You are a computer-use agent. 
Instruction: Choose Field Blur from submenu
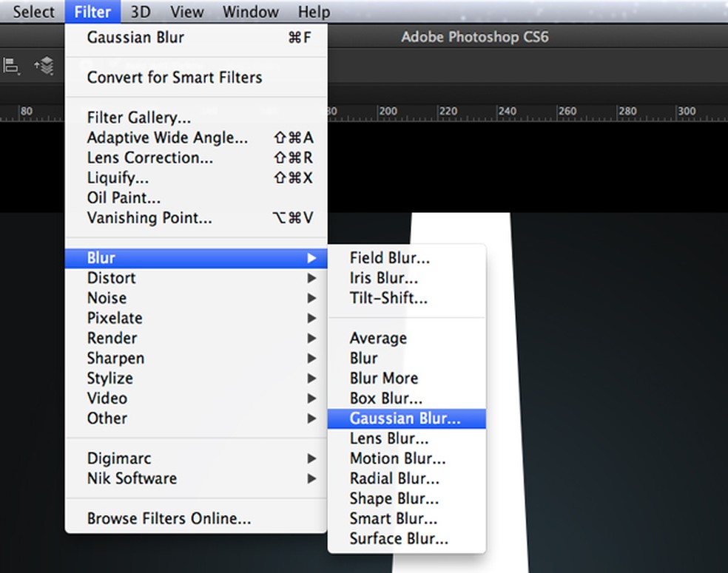tap(407, 258)
